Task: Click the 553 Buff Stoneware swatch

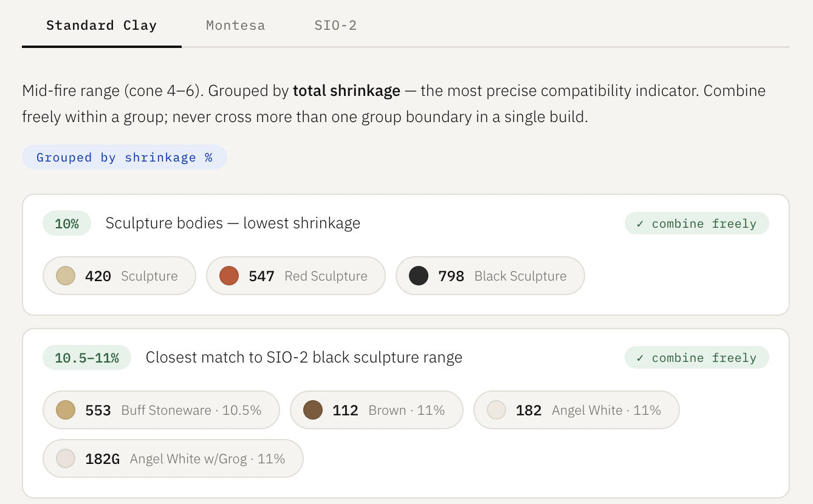Action: [65, 410]
